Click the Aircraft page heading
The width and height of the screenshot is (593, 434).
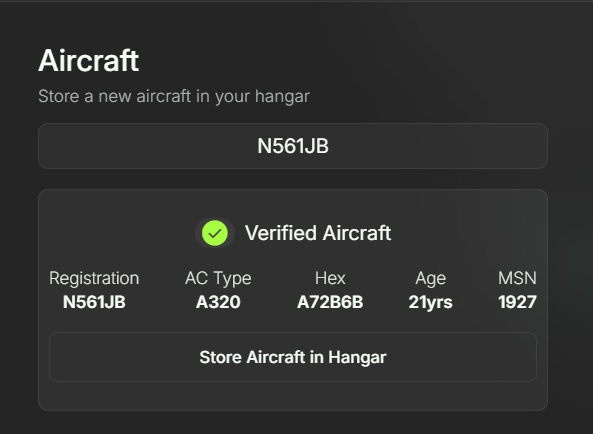88,60
